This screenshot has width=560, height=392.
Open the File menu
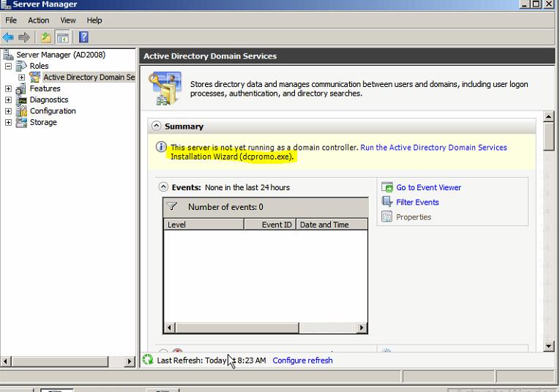pos(11,20)
